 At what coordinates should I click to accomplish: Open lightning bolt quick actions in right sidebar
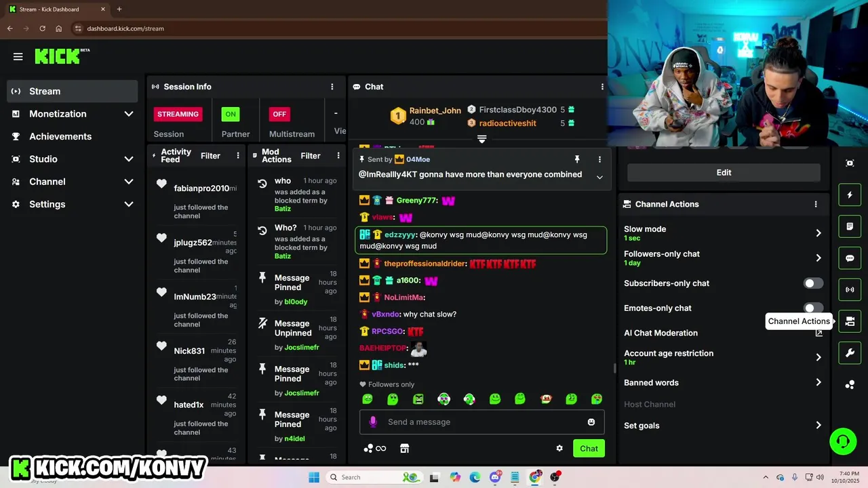(850, 195)
